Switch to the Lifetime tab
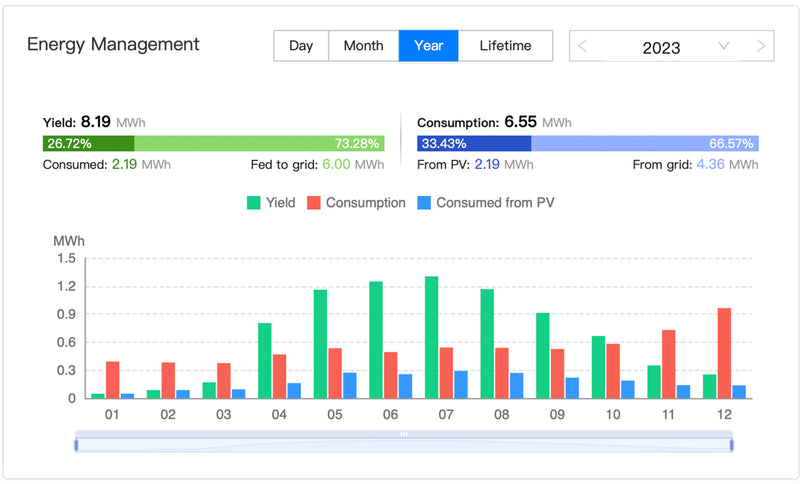Image resolution: width=800 pixels, height=484 pixels. tap(505, 46)
